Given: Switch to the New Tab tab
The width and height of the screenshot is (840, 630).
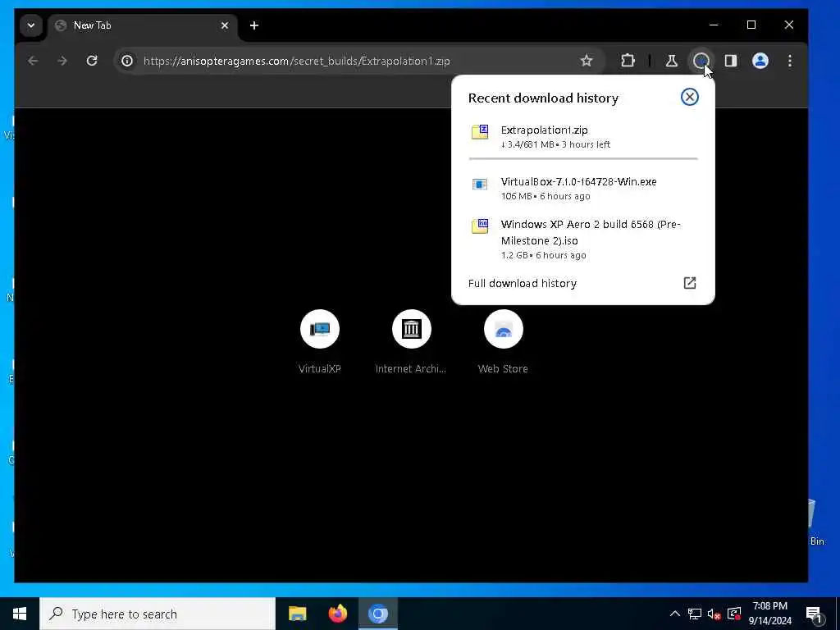Looking at the screenshot, I should (143, 25).
